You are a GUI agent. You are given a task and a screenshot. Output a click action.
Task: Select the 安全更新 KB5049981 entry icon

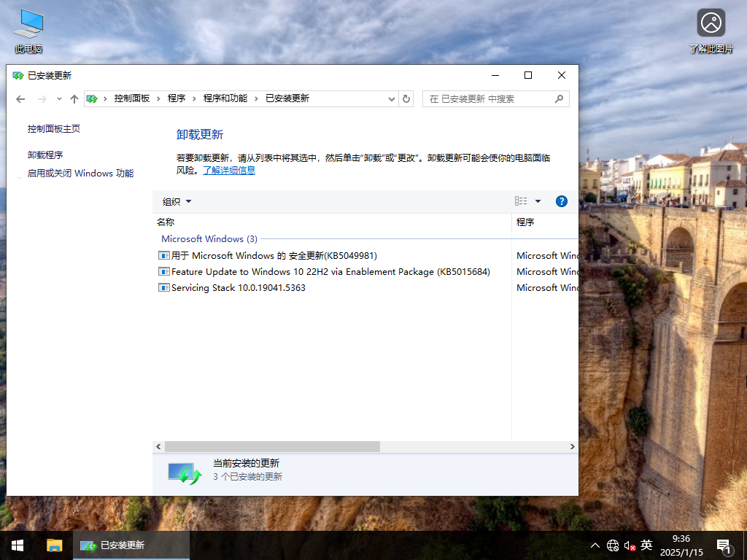164,255
